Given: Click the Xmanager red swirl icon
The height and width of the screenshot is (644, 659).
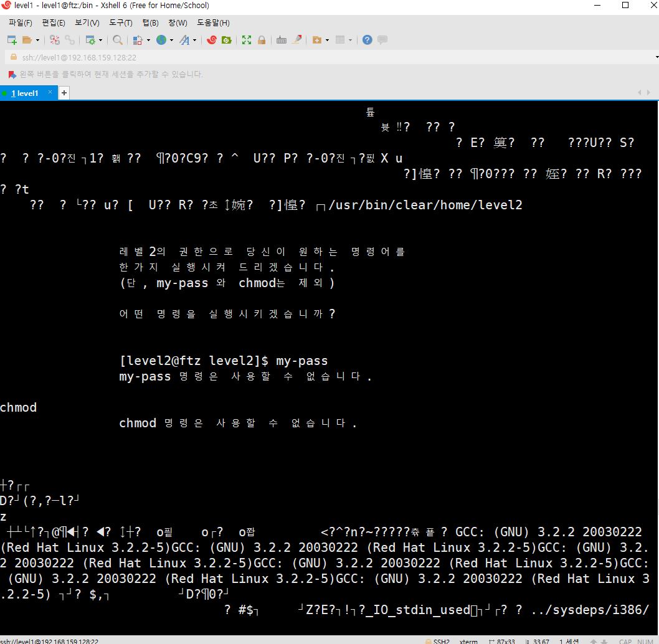Looking at the screenshot, I should 212,40.
